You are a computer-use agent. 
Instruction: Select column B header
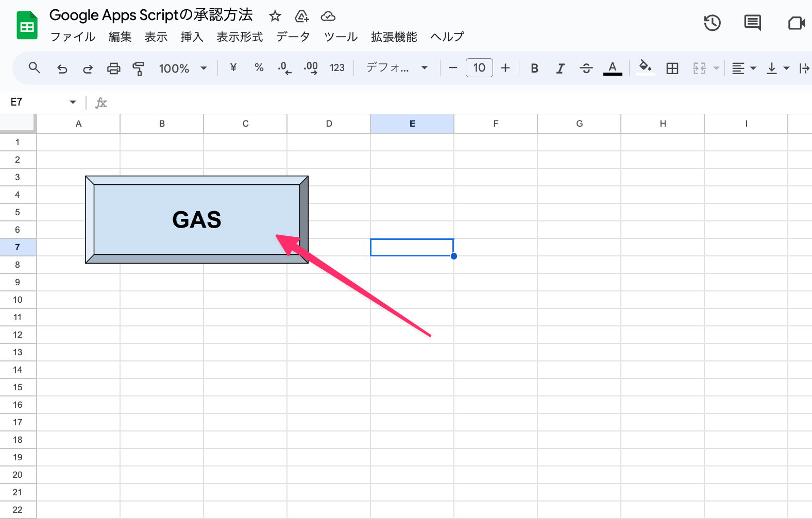pyautogui.click(x=162, y=124)
